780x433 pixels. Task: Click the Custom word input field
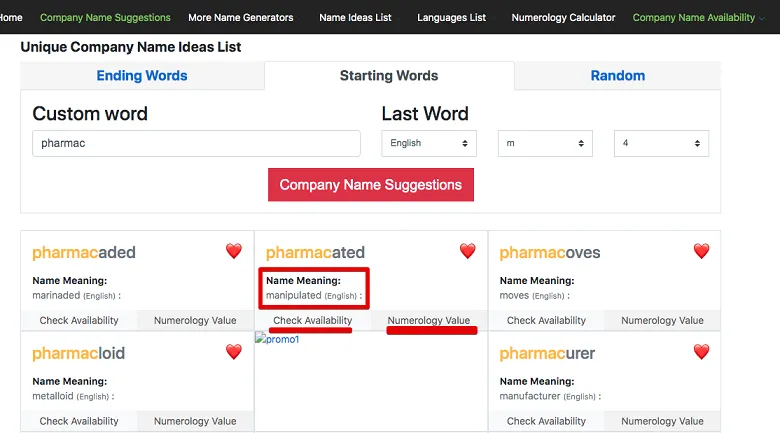point(196,143)
